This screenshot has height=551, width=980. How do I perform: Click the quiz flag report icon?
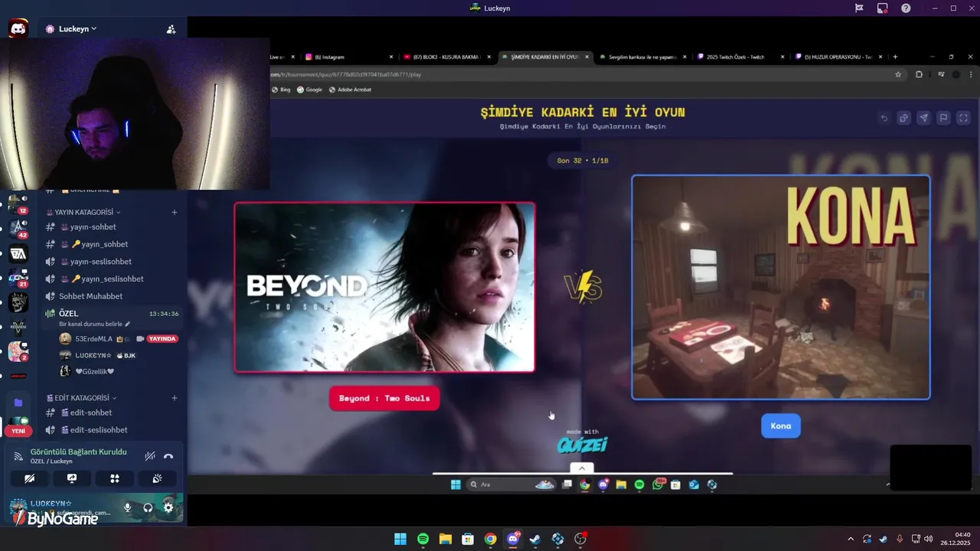click(x=944, y=118)
